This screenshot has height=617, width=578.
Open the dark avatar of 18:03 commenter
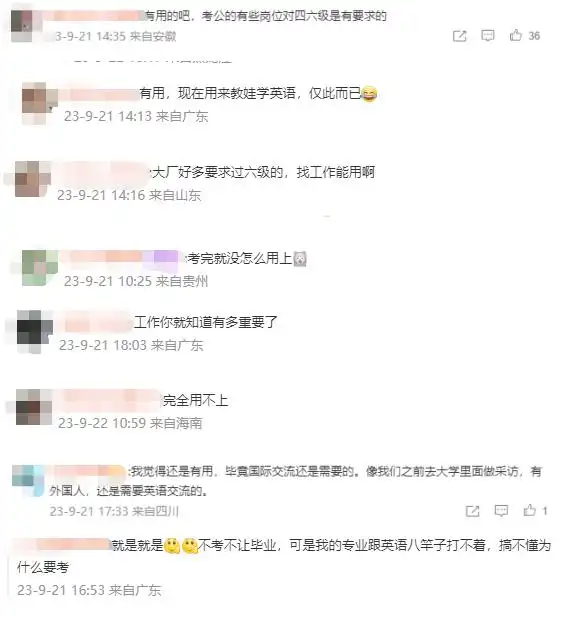coord(34,331)
